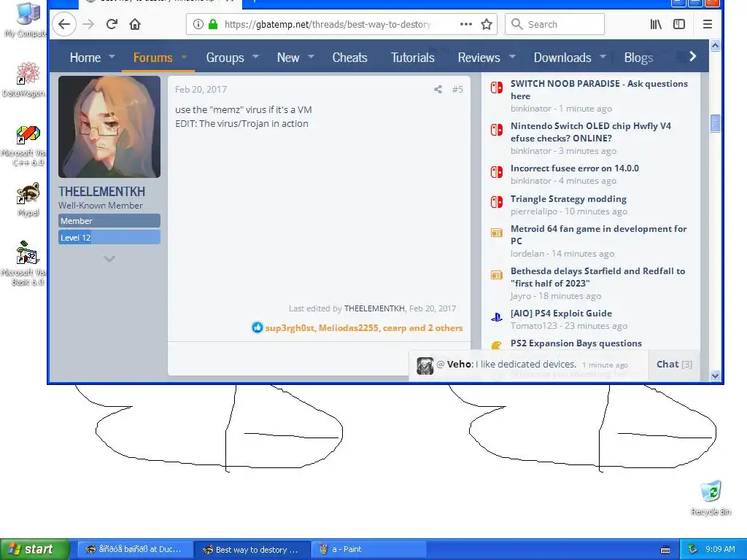
Task: Switch to 'Best way to destory' taskbar window
Action: coord(252,550)
